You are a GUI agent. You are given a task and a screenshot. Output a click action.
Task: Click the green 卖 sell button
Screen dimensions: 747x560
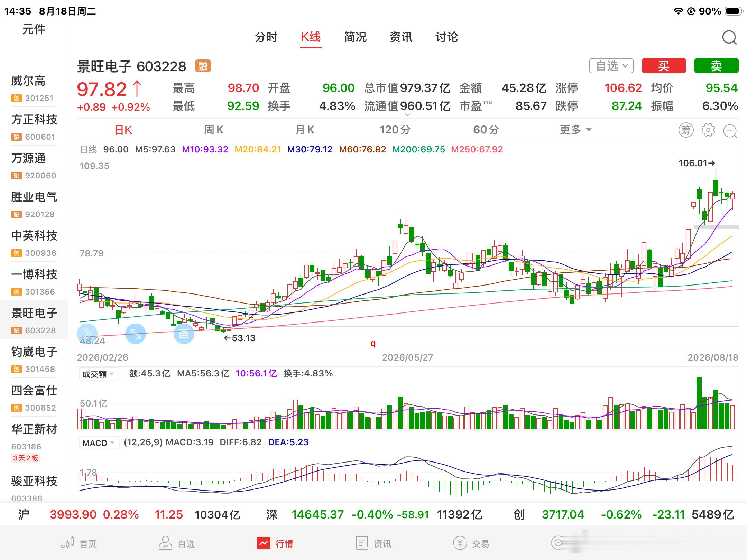pyautogui.click(x=716, y=66)
